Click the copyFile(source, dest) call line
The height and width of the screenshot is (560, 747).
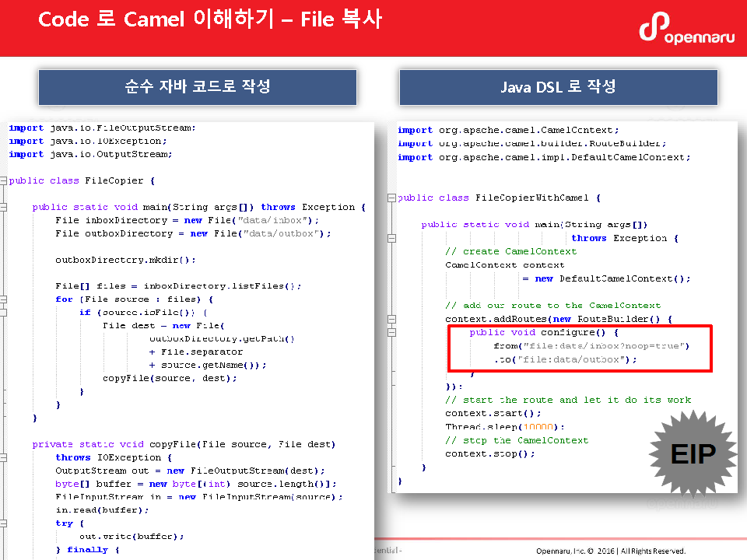click(170, 378)
